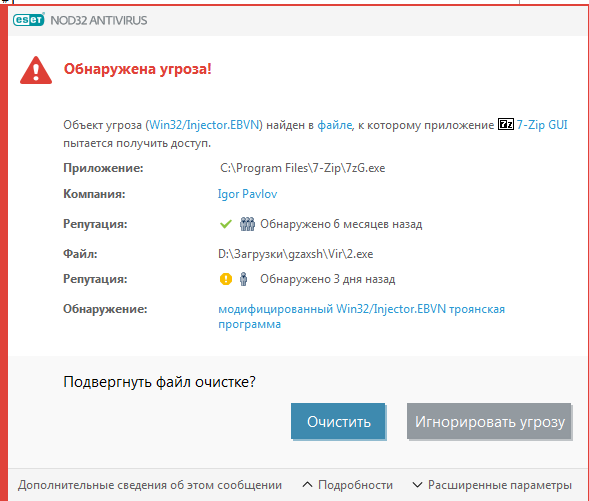Click the 'Игнорировать угрозу' button
This screenshot has width=589, height=501.
click(489, 421)
